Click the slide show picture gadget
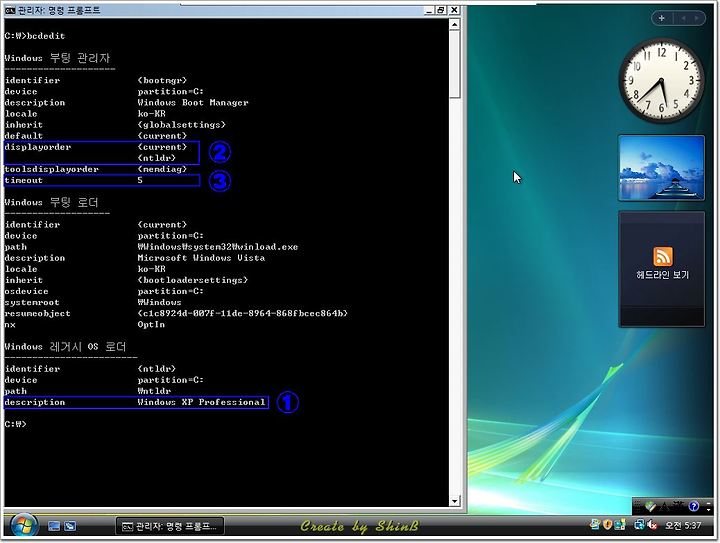This screenshot has height=543, width=720. pyautogui.click(x=661, y=168)
